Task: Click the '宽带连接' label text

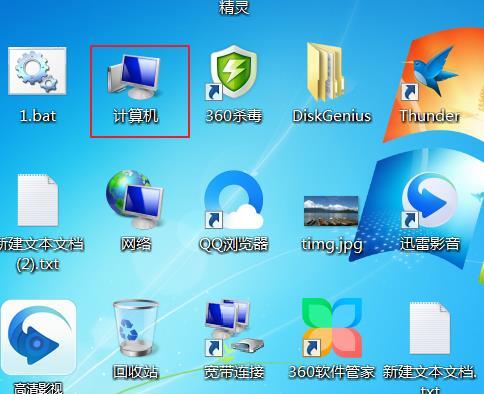Action: 234,372
